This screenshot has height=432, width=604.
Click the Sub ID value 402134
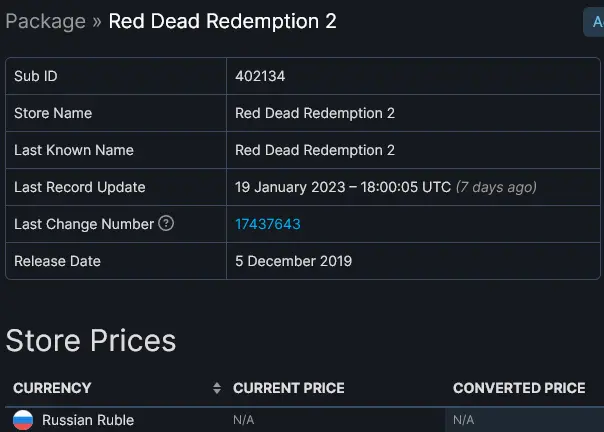tap(260, 76)
